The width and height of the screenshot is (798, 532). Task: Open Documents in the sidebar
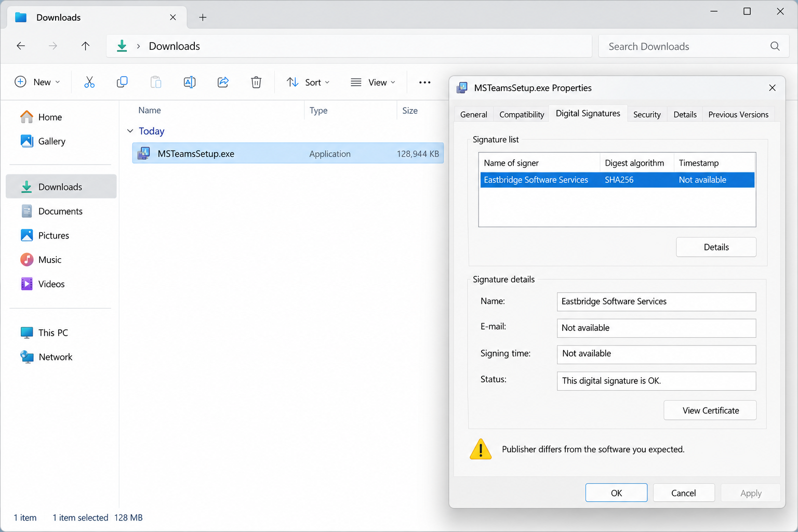61,211
